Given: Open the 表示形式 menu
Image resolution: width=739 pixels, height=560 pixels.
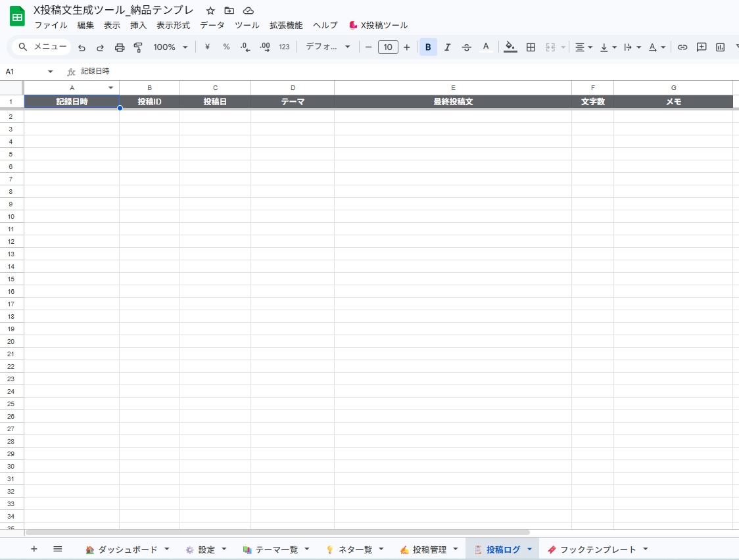Looking at the screenshot, I should (174, 26).
